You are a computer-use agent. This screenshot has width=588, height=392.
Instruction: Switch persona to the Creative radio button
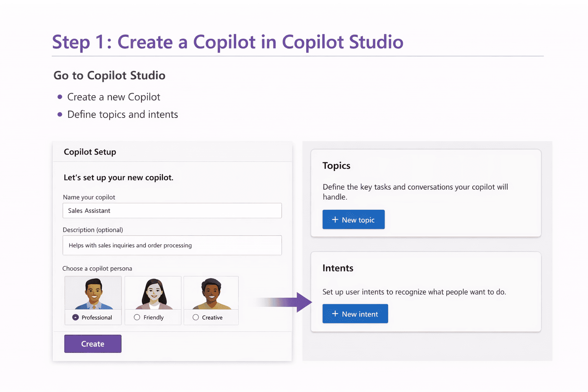click(x=196, y=317)
